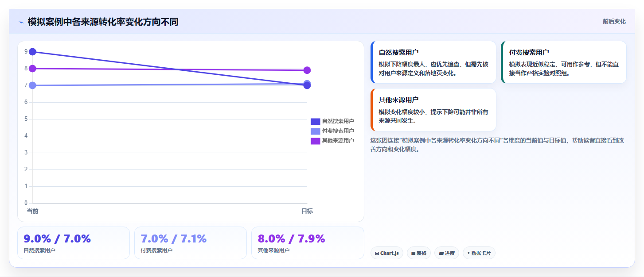Image resolution: width=644 pixels, height=277 pixels.
Task: Open the 自然搜索用户 insight card
Action: coord(433,62)
